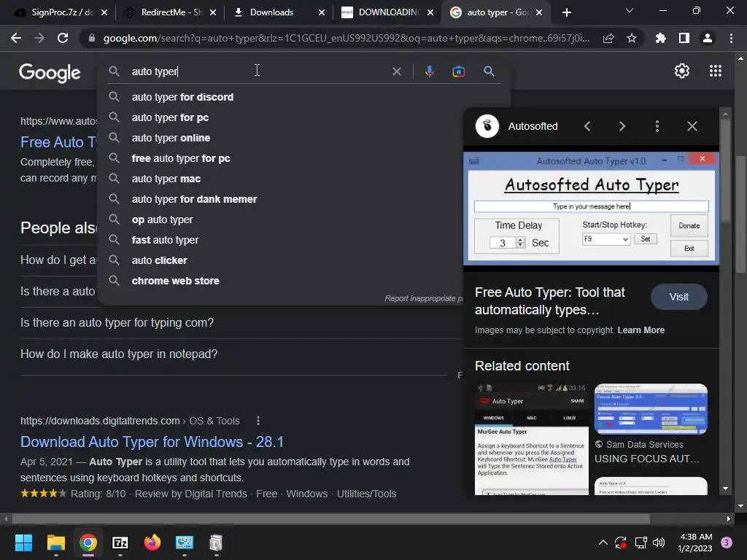Close the RedirectMe tab
The height and width of the screenshot is (560, 747).
(x=213, y=12)
